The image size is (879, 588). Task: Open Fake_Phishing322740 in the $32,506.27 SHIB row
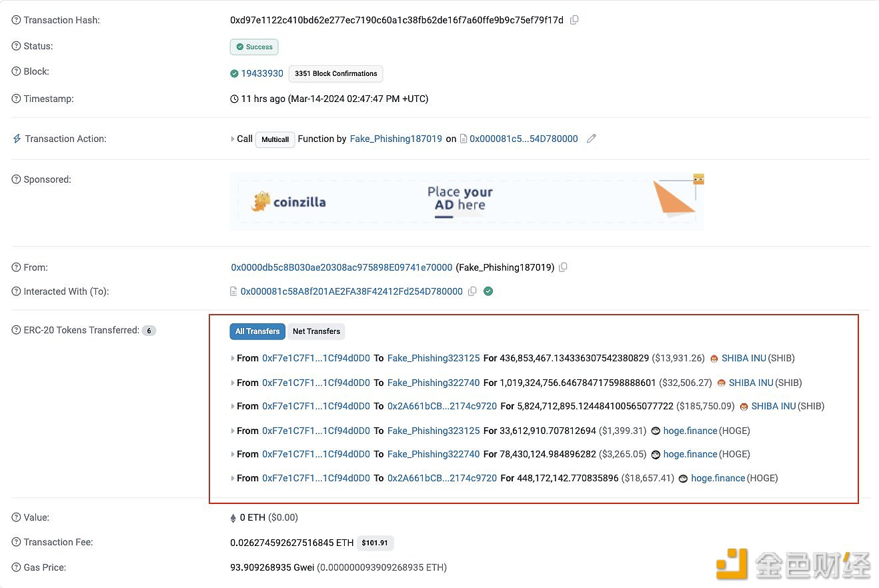coord(433,383)
